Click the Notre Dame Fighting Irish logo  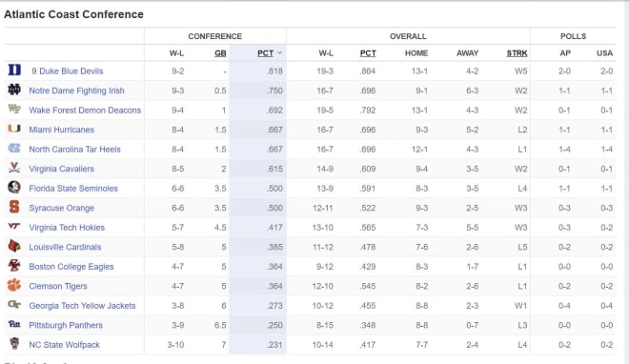14,90
